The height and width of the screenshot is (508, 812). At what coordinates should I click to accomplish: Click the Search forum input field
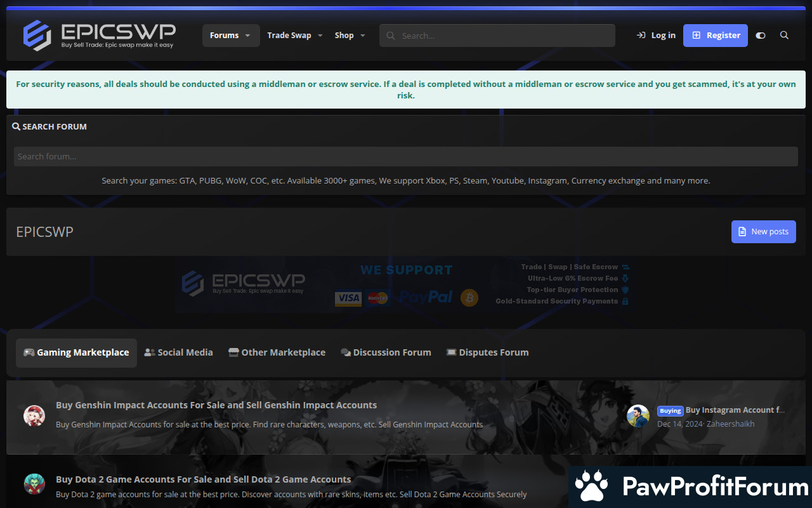point(406,157)
